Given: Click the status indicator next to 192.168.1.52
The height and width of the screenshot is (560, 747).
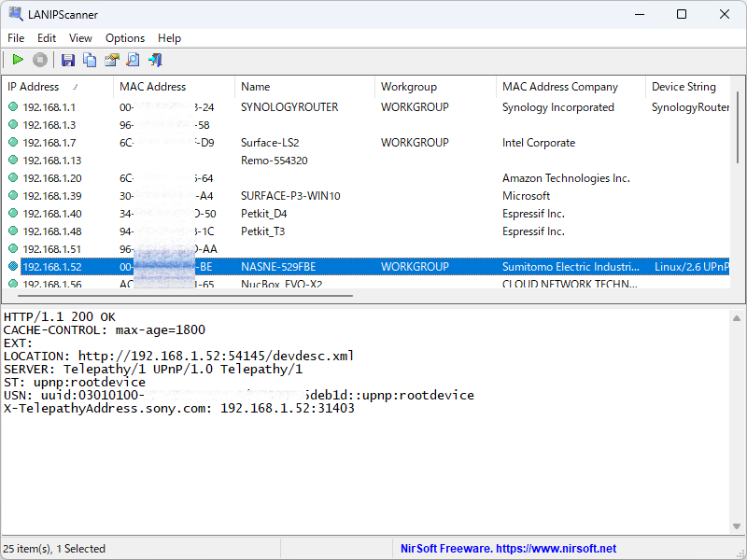Looking at the screenshot, I should 11,266.
